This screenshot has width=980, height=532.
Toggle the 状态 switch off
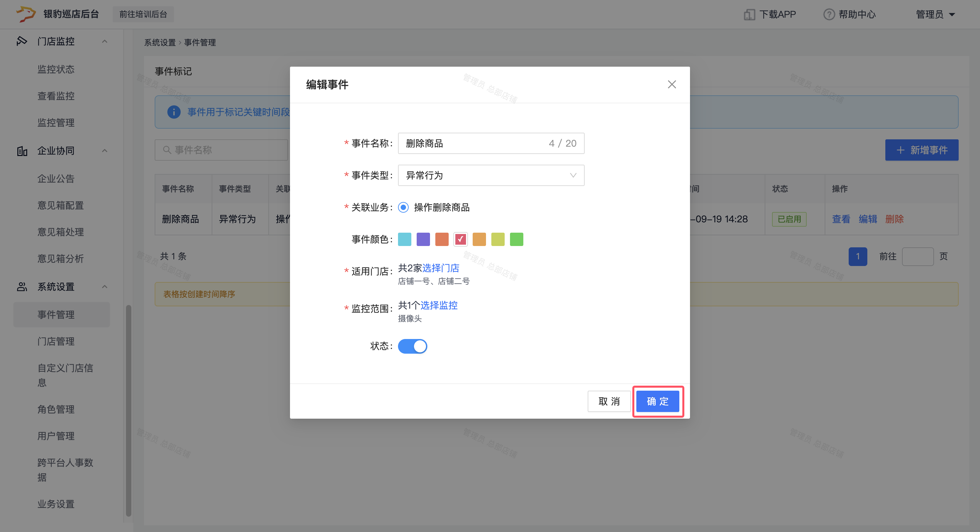(412, 346)
